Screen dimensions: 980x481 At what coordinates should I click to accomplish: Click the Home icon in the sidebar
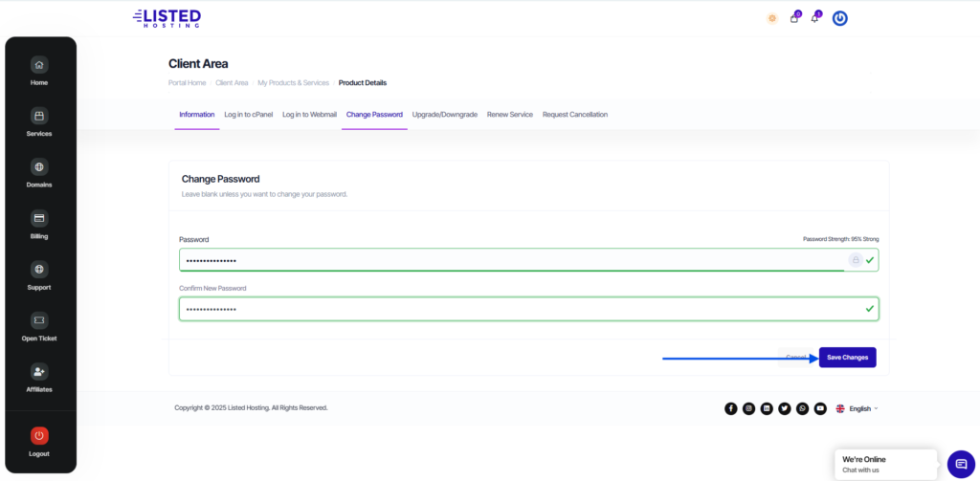39,66
